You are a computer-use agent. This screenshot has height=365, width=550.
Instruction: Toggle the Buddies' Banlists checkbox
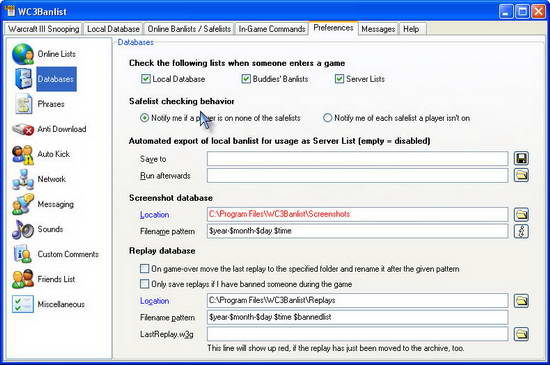point(246,79)
